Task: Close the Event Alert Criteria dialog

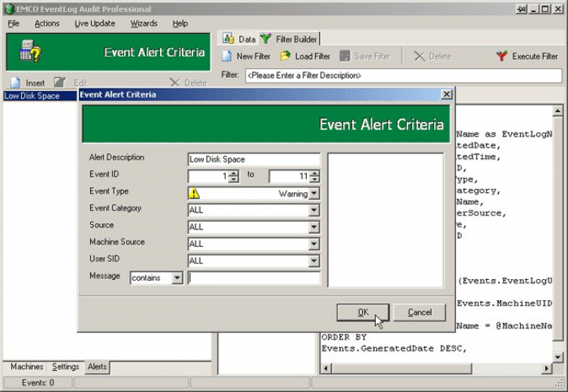Action: (447, 95)
